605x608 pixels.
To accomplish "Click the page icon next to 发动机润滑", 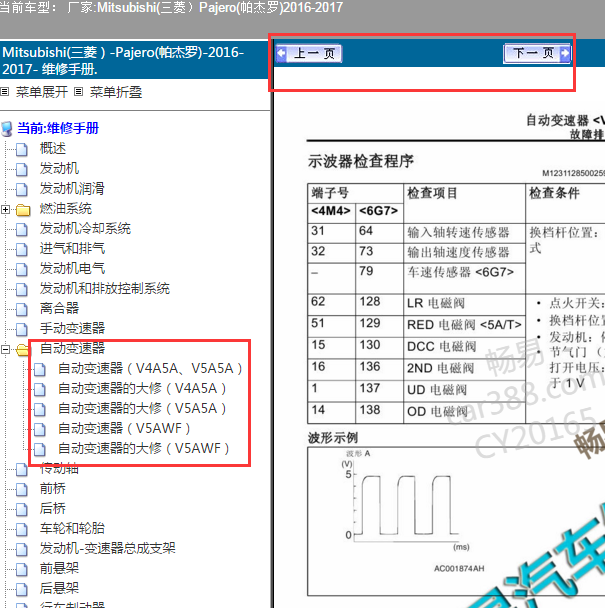I will point(22,190).
